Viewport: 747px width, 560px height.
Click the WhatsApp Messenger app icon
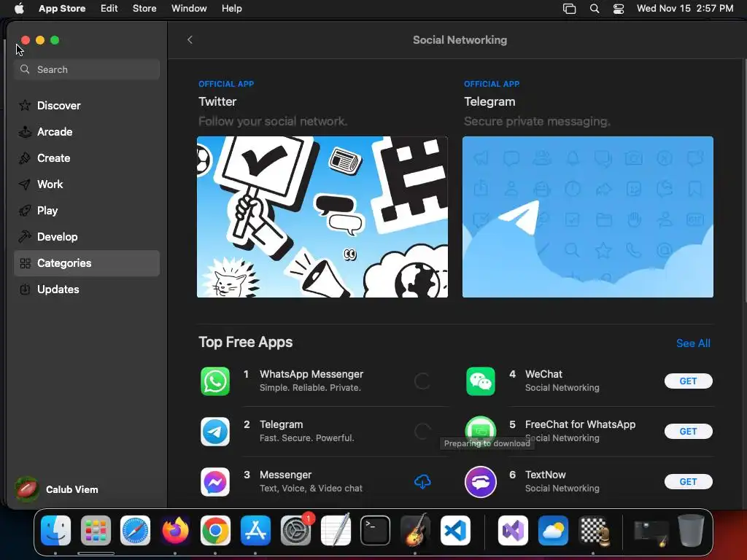click(x=215, y=381)
